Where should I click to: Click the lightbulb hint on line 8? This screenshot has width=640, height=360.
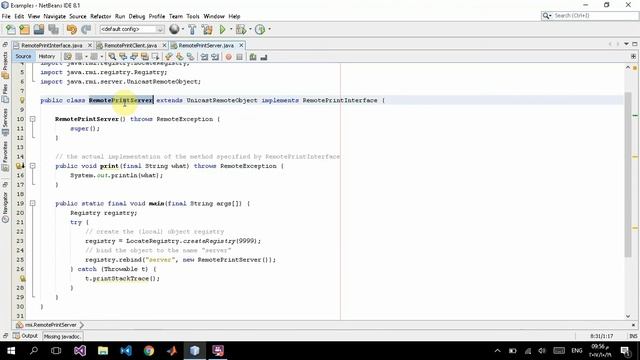[x=22, y=100]
